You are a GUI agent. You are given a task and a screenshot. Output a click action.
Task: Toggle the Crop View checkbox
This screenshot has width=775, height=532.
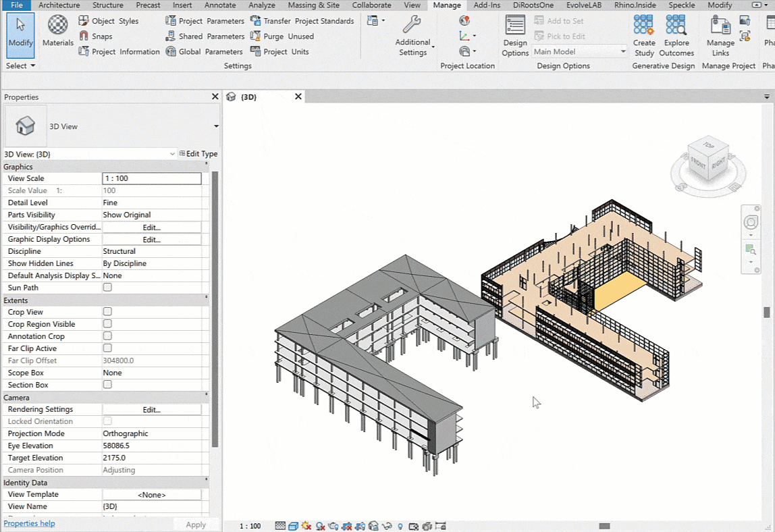[107, 312]
